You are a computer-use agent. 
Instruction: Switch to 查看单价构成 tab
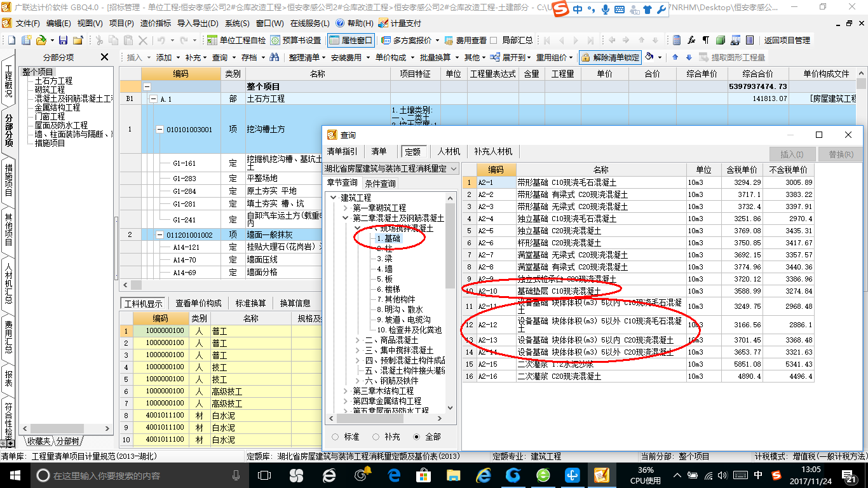coord(199,303)
